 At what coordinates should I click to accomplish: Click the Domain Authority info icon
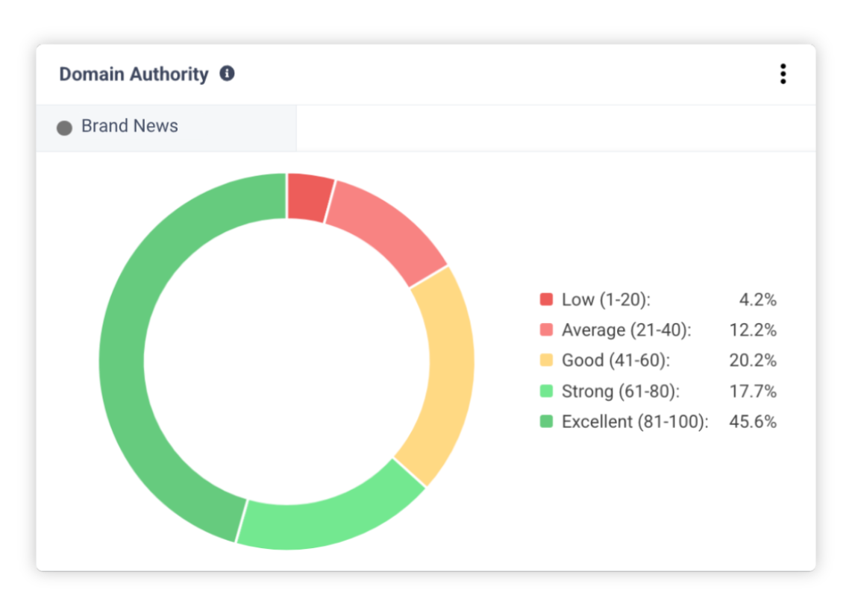(x=228, y=73)
